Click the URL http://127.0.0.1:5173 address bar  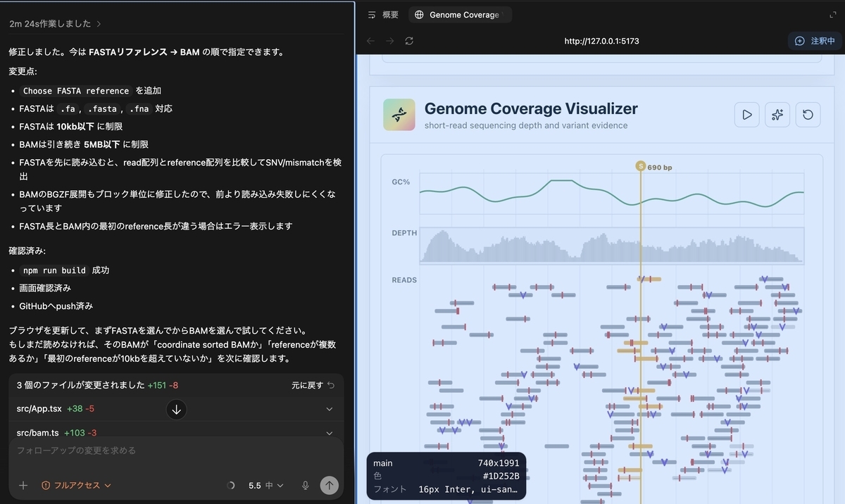(601, 41)
